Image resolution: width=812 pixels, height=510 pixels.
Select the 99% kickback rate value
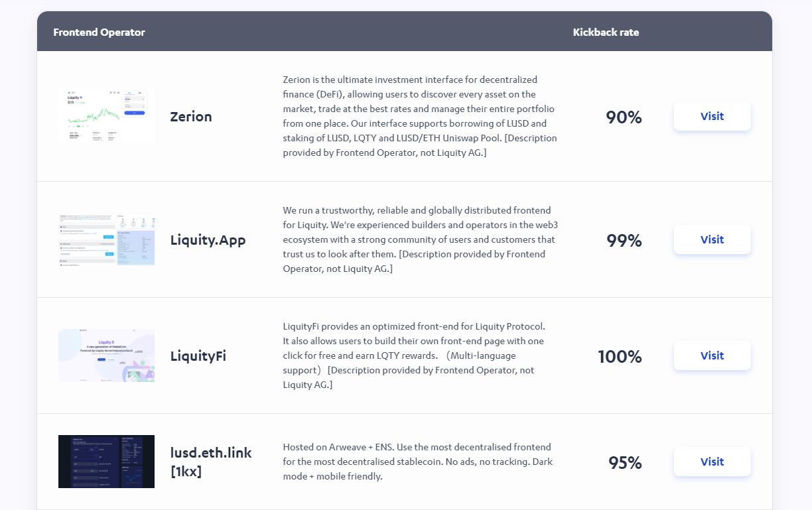624,240
